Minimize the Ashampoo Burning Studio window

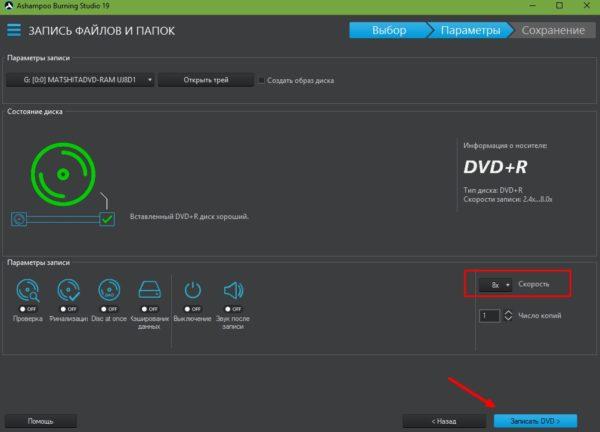tap(532, 5)
